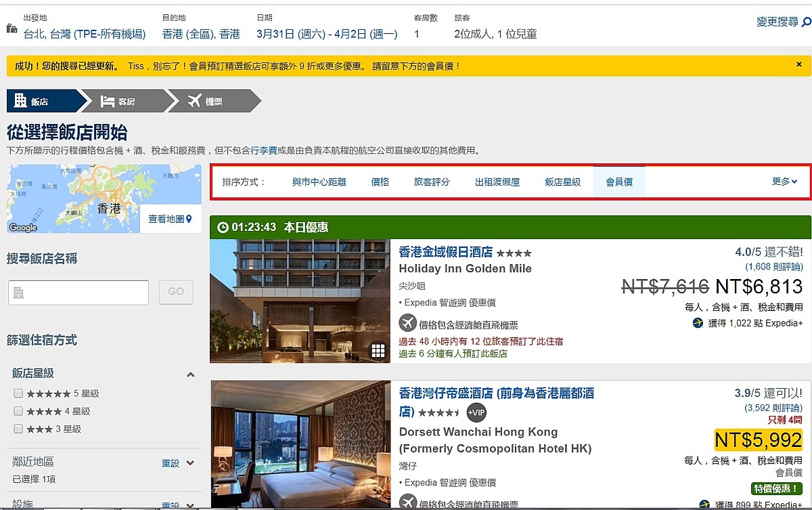This screenshot has width=812, height=510.
Task: Click the photo gallery grid icon on Holiday Inn image
Action: (378, 350)
